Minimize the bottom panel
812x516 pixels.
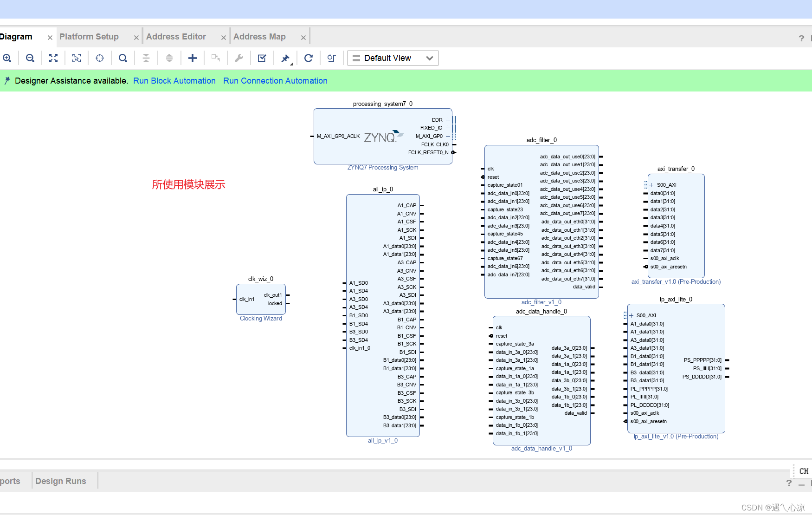[801, 484]
